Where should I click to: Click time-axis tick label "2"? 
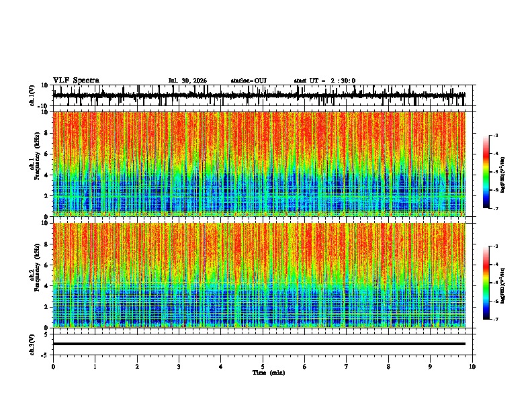[x=137, y=367]
